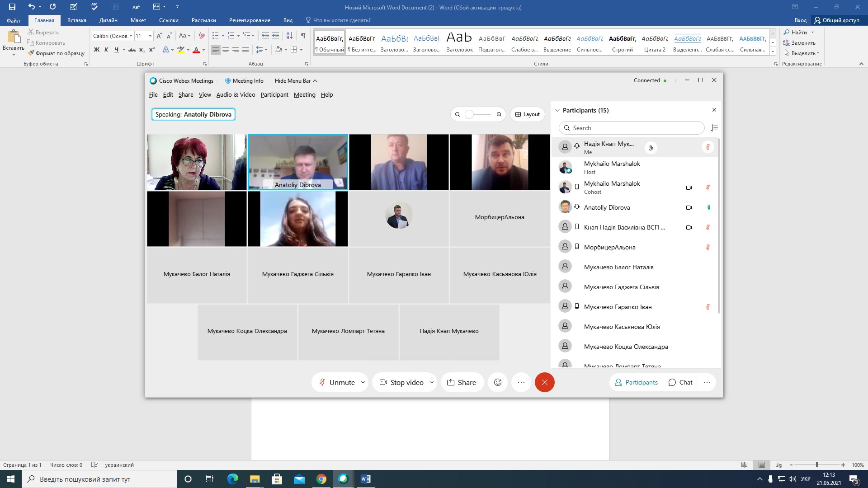Open File Explorer from the taskbar
868x488 pixels.
255,479
